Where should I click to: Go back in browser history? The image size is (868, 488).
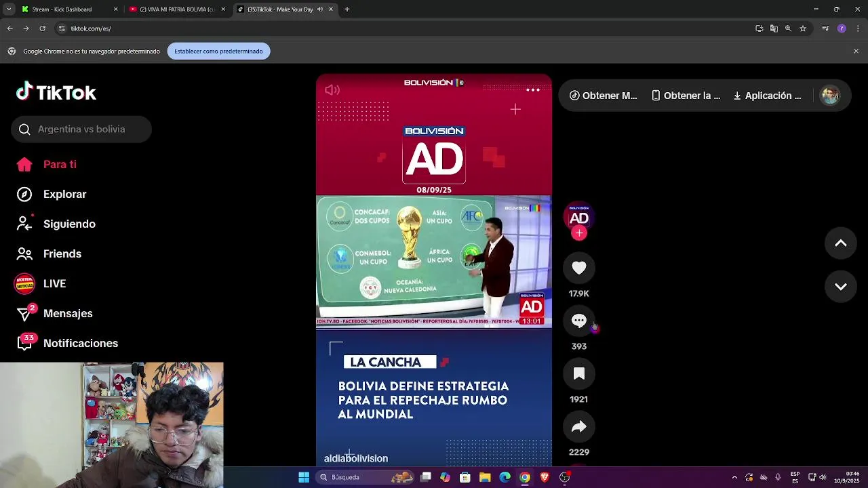(9, 28)
